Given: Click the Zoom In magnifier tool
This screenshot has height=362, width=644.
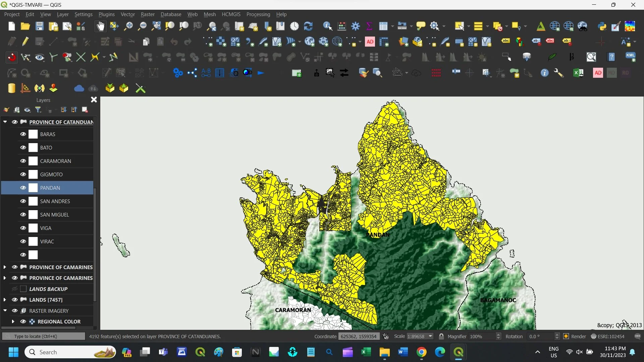Looking at the screenshot, I should click(x=128, y=26).
